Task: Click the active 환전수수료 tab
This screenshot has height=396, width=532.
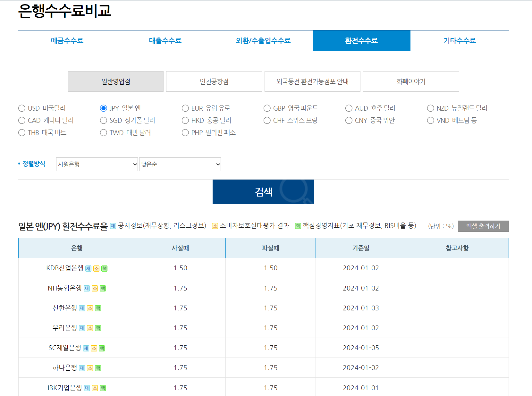Action: 361,41
